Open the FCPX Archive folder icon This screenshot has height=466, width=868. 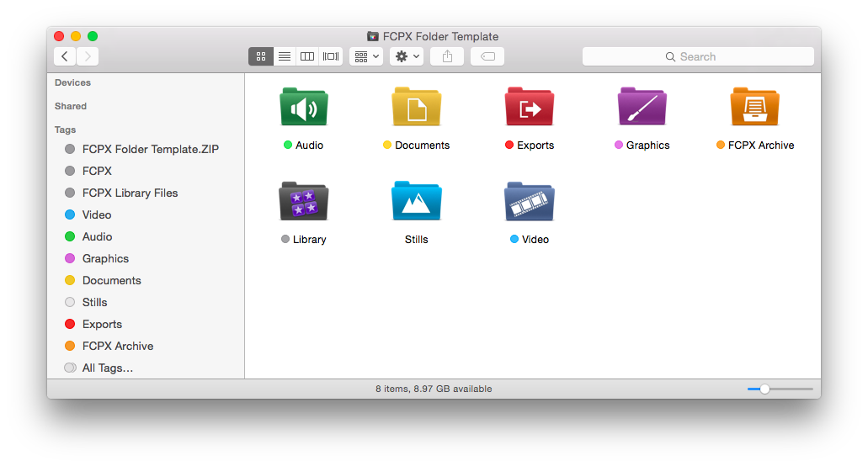(755, 107)
